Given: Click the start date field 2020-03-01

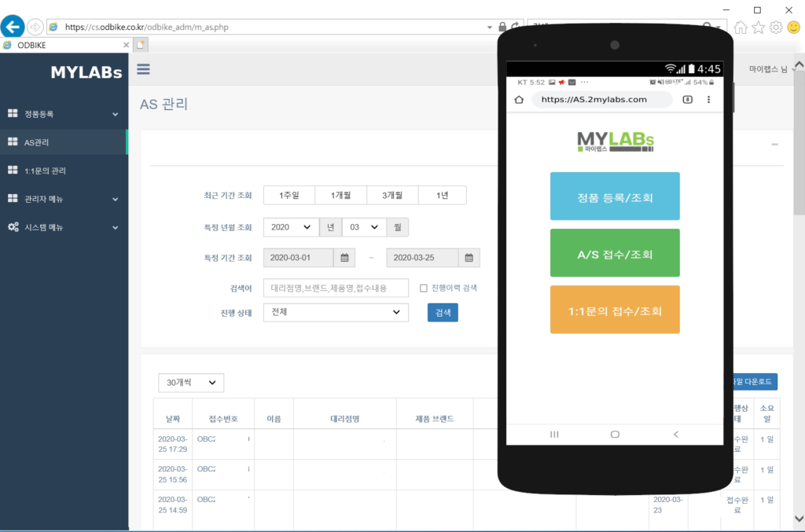Looking at the screenshot, I should 298,258.
